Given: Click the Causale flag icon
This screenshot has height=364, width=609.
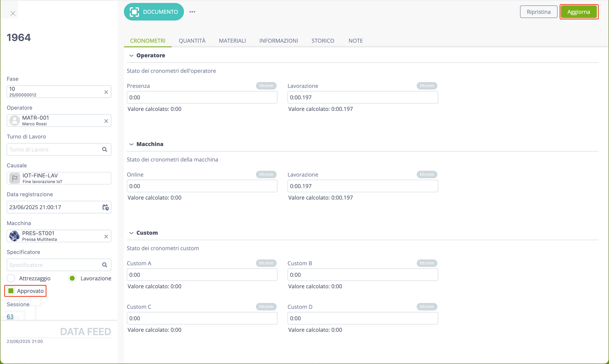Looking at the screenshot, I should pos(14,178).
